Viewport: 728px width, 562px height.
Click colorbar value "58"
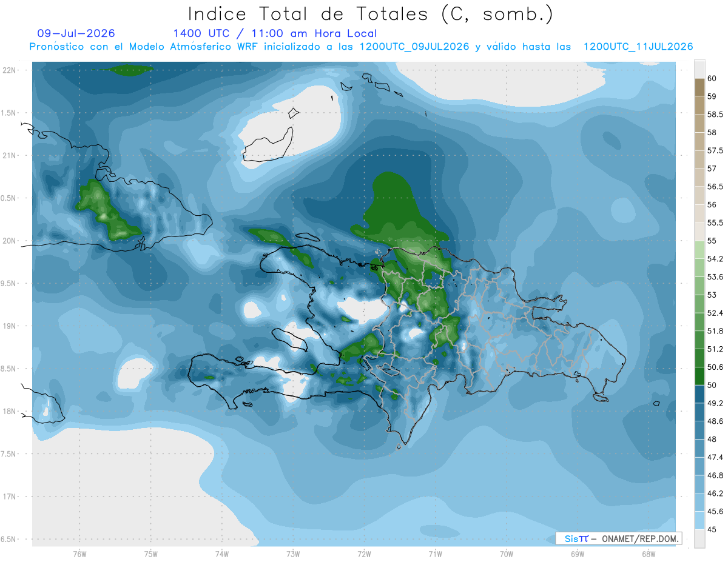pyautogui.click(x=712, y=132)
